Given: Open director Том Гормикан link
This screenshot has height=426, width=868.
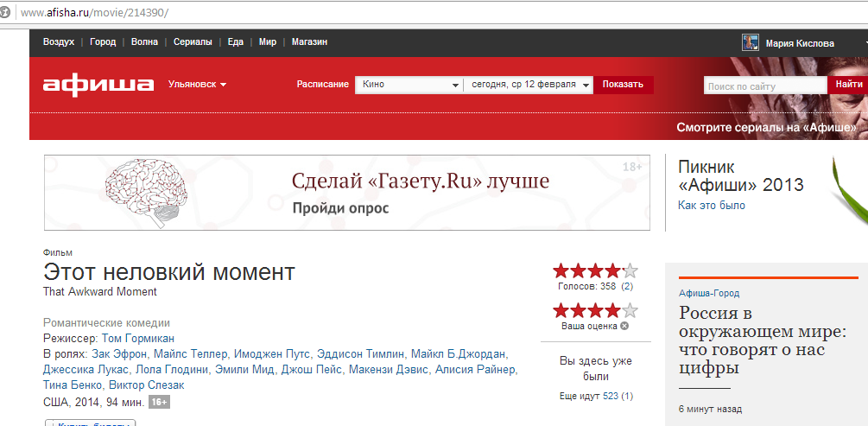Looking at the screenshot, I should coord(138,339).
